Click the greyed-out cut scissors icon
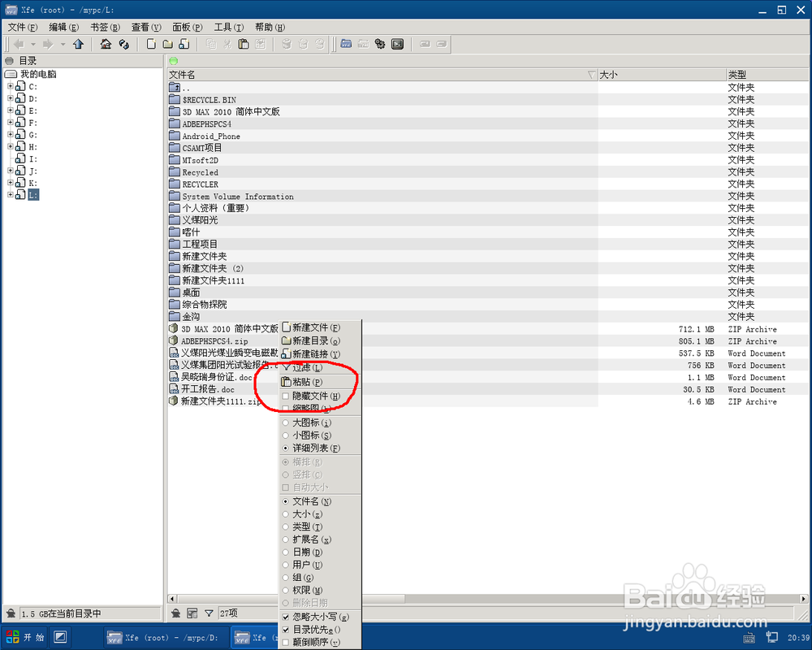 click(227, 44)
